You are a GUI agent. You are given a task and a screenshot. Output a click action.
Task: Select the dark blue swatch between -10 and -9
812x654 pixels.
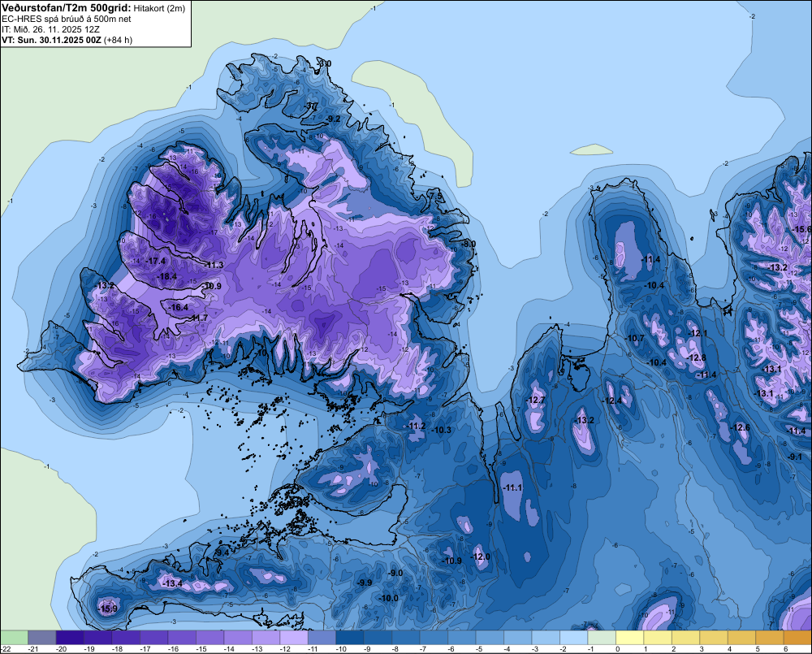pyautogui.click(x=349, y=637)
